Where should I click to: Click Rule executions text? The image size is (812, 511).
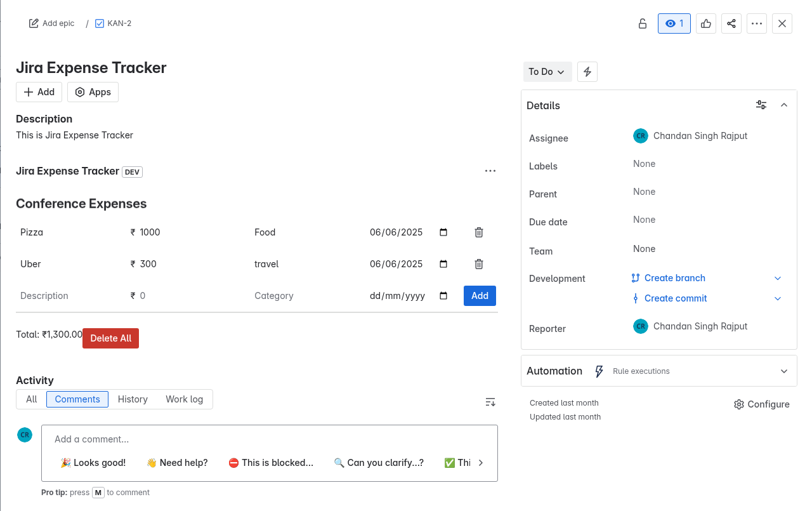coord(641,371)
